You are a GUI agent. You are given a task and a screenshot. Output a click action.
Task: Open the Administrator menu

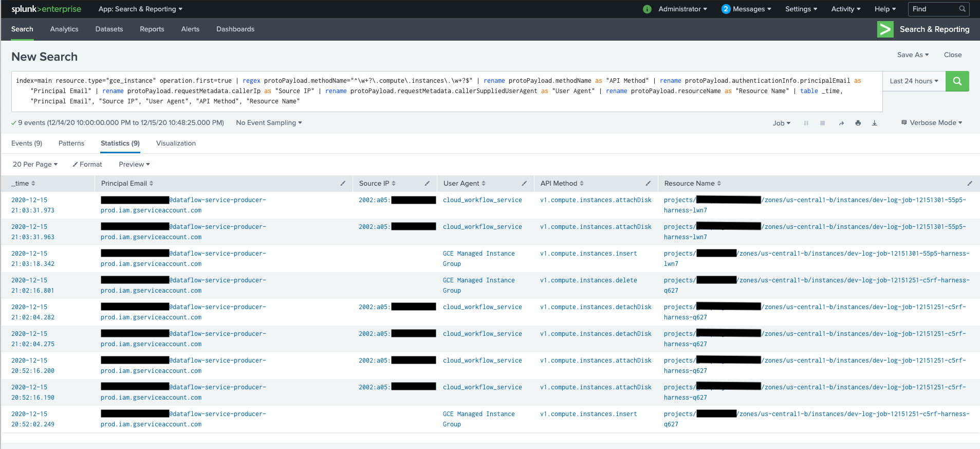682,9
